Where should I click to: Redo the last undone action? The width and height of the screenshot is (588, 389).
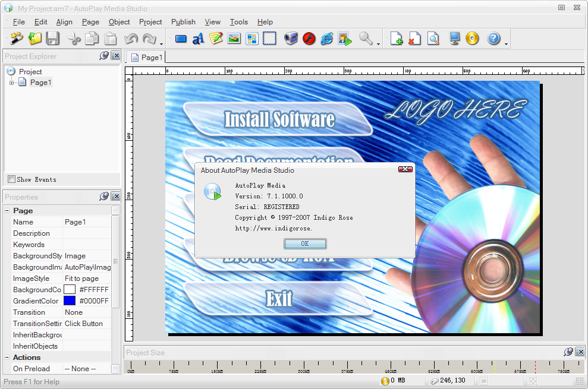pyautogui.click(x=150, y=38)
